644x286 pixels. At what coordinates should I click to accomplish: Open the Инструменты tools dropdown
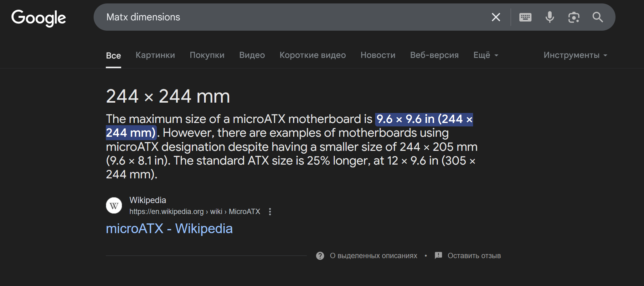pyautogui.click(x=575, y=55)
